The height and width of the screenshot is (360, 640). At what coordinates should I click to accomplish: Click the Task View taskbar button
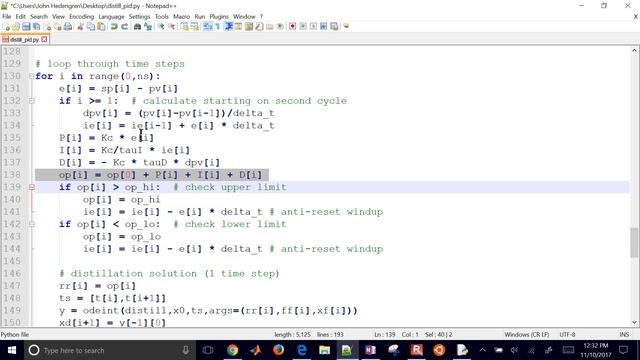coord(208,350)
